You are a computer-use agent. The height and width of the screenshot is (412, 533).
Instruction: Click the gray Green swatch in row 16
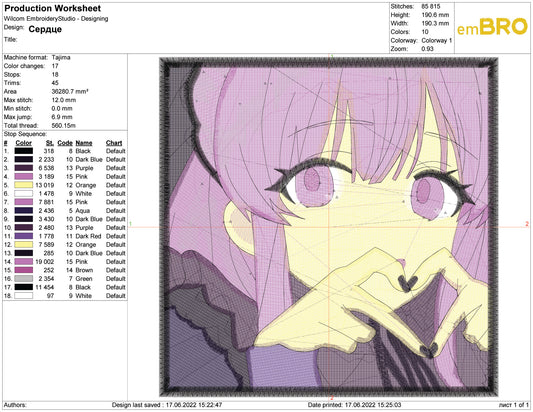(x=23, y=278)
